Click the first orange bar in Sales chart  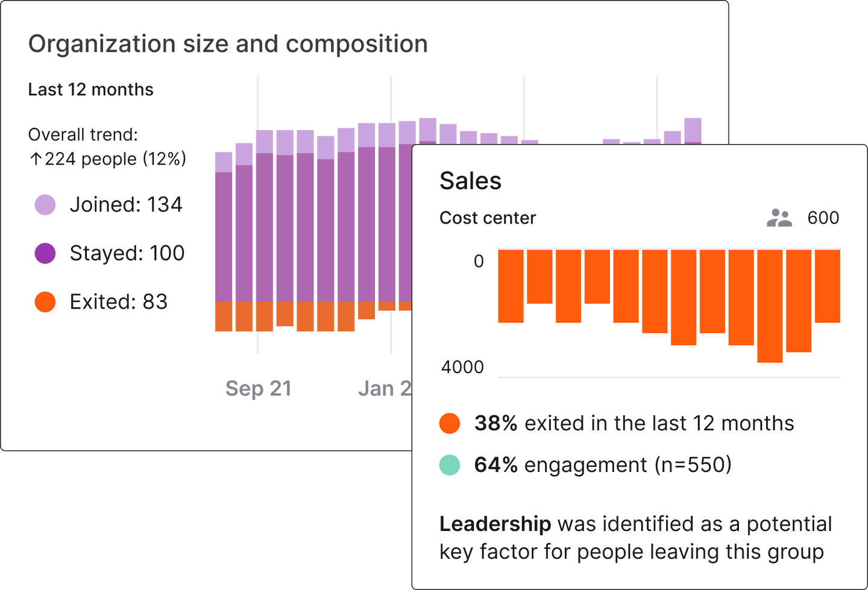(x=511, y=286)
